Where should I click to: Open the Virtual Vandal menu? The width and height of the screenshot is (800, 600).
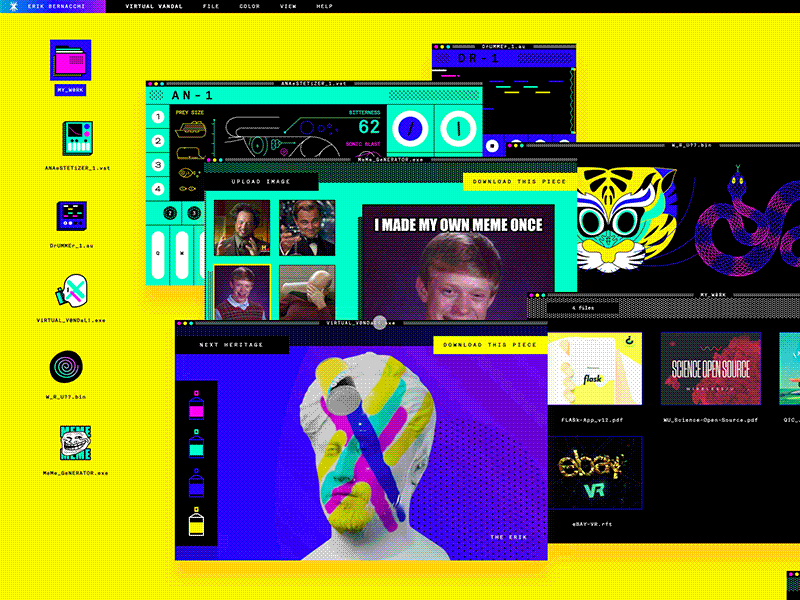(x=154, y=6)
